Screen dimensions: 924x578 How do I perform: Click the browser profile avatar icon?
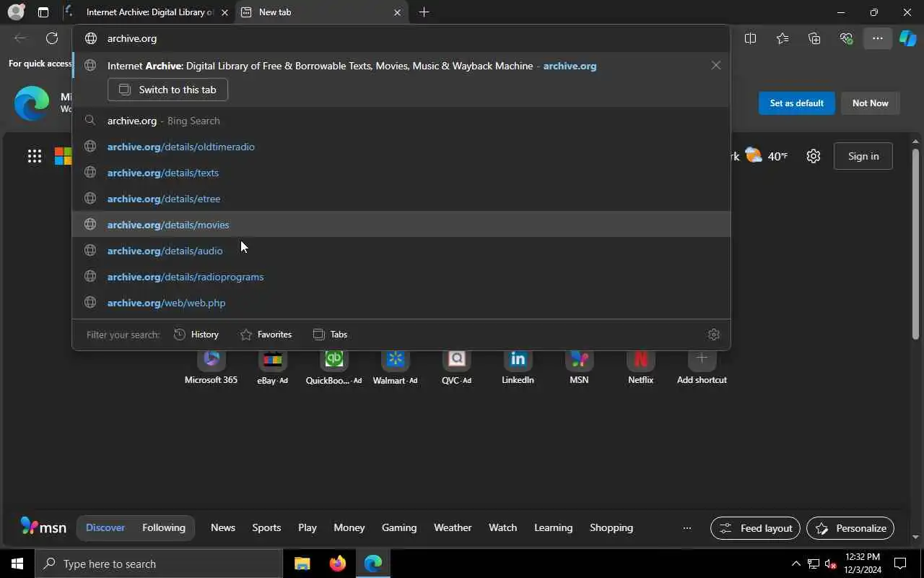[x=16, y=12]
